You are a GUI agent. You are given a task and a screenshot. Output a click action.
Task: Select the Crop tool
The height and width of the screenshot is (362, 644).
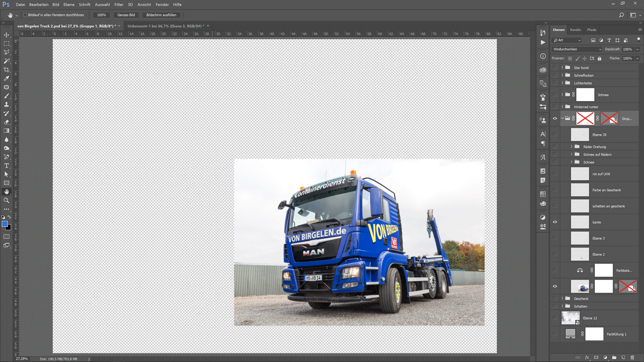click(6, 70)
